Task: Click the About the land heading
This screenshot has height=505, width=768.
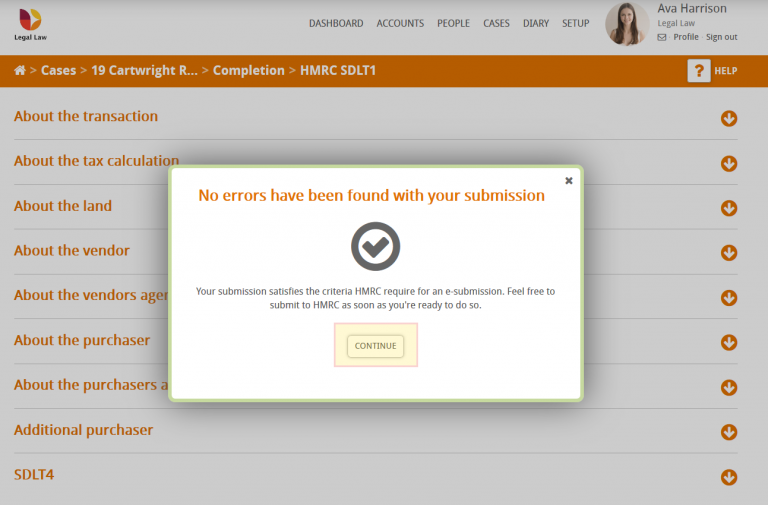Action: pos(63,206)
